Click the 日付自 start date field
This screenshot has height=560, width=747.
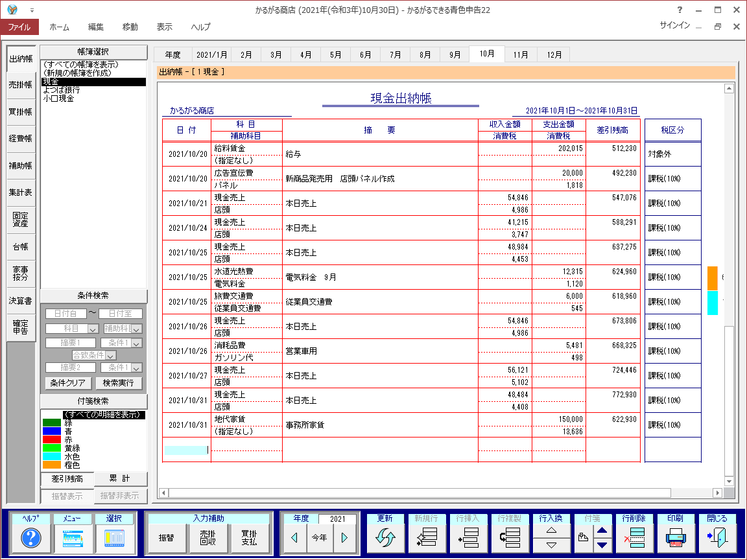point(65,314)
